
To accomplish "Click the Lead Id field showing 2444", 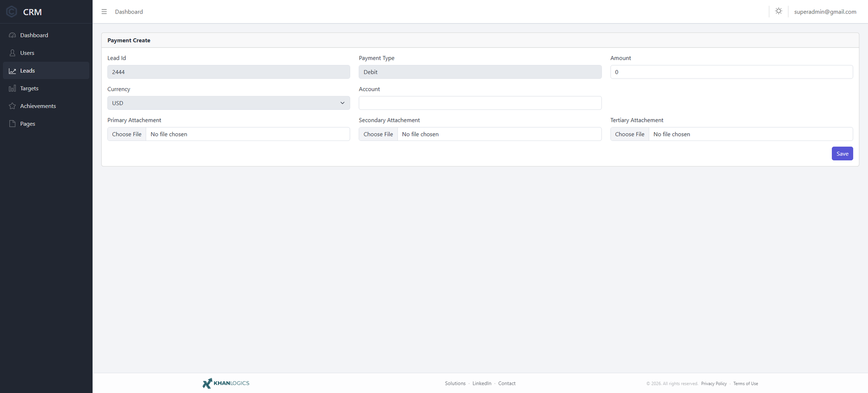I will coord(229,72).
